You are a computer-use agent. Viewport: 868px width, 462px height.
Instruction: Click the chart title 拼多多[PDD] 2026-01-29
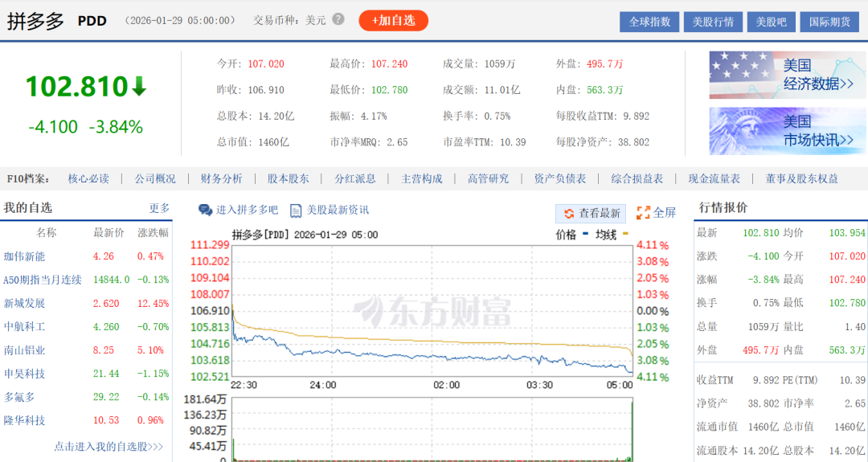[305, 235]
